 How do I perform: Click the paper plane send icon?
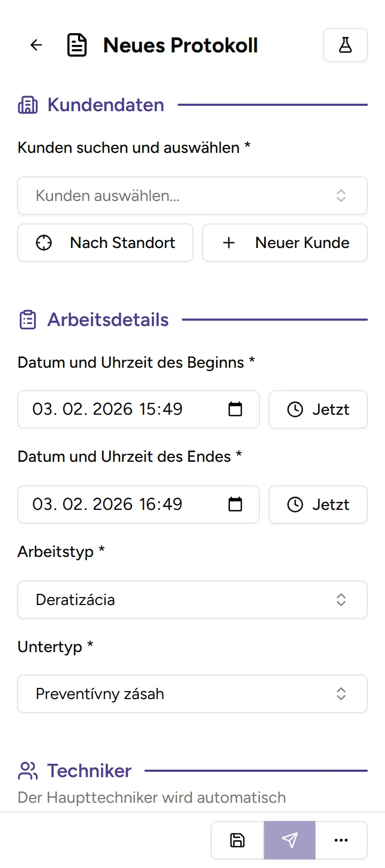(289, 840)
